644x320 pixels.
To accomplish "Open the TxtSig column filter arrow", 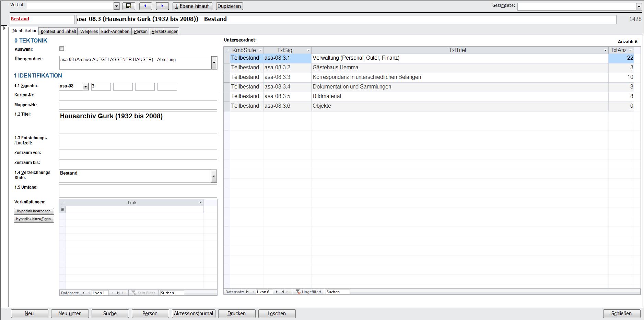I will (x=308, y=50).
